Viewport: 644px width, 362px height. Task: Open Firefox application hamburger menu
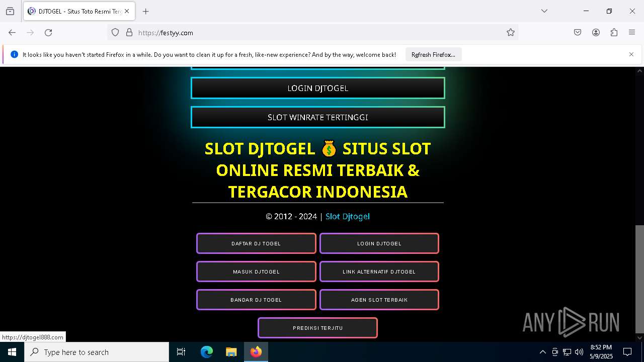pos(632,32)
